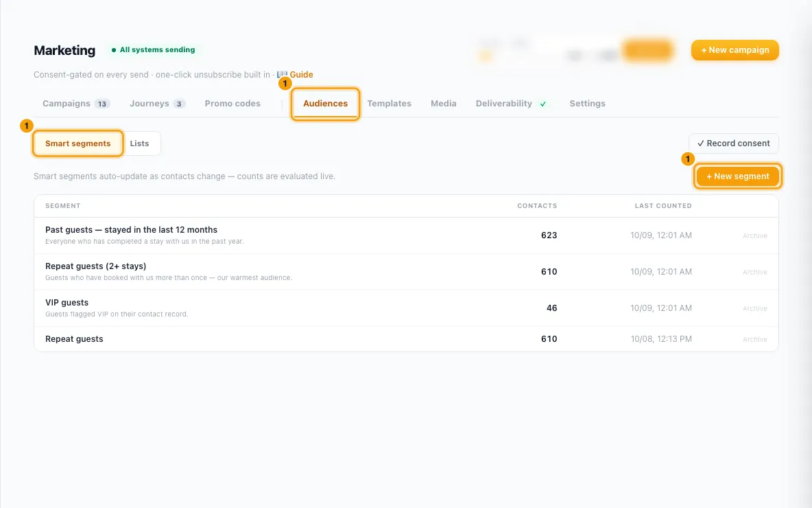Switch to the Journeys tab
This screenshot has width=812, height=508.
click(x=158, y=104)
